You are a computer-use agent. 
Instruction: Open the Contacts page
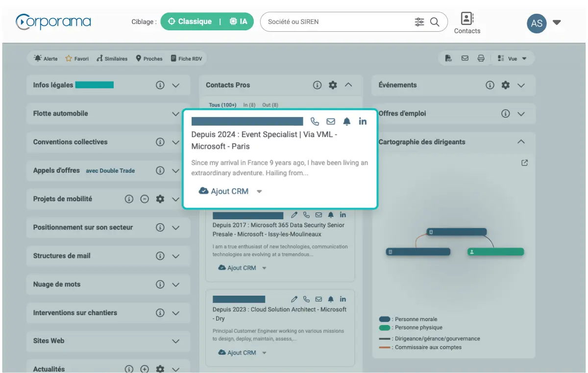coord(467,23)
